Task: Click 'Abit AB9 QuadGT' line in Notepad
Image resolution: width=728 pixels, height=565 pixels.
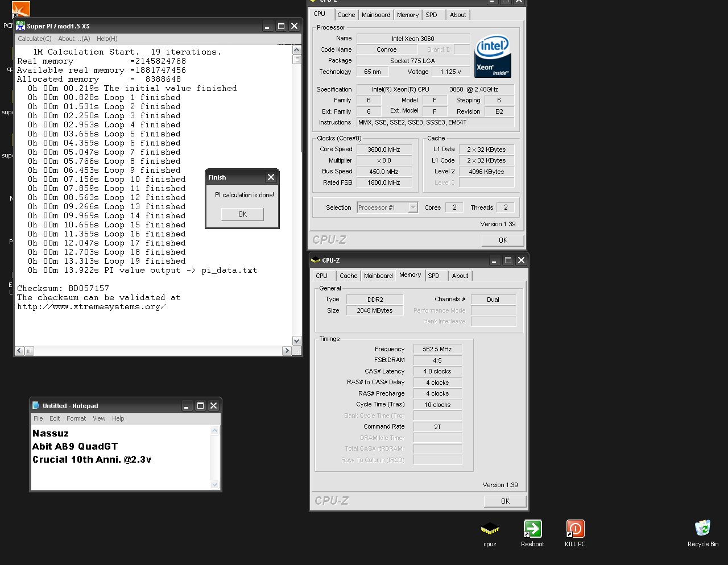Action: point(75,446)
